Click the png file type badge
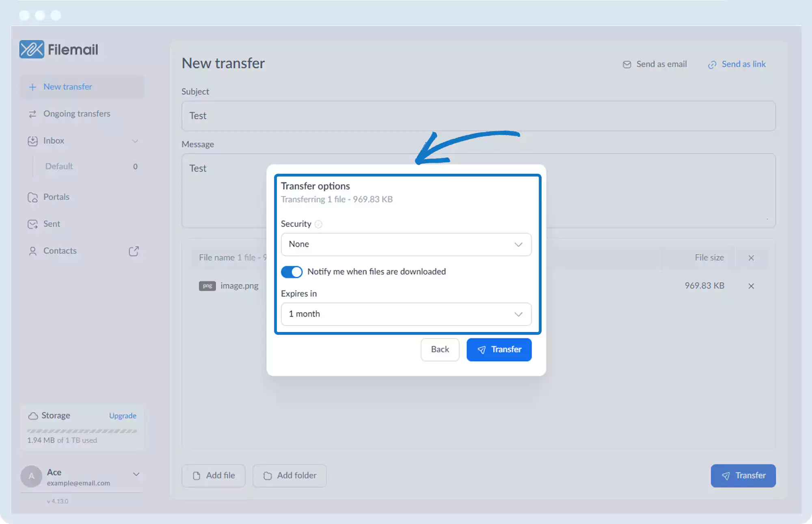The width and height of the screenshot is (812, 524). pos(207,286)
